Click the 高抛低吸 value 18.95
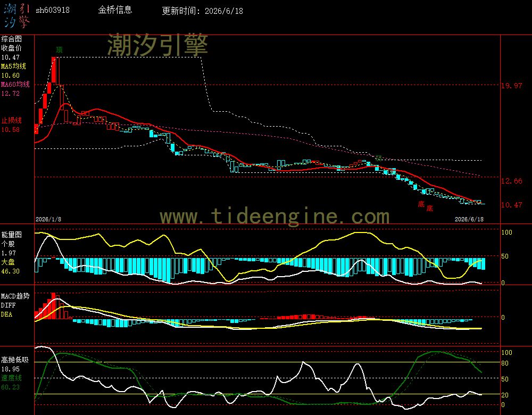The height and width of the screenshot is (415, 532). [11, 369]
